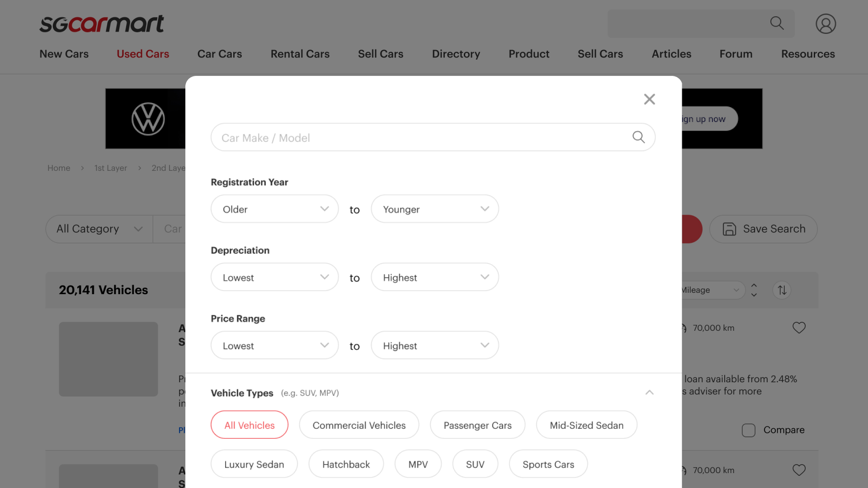
Task: Open the Rental Cars menu
Action: pyautogui.click(x=300, y=54)
